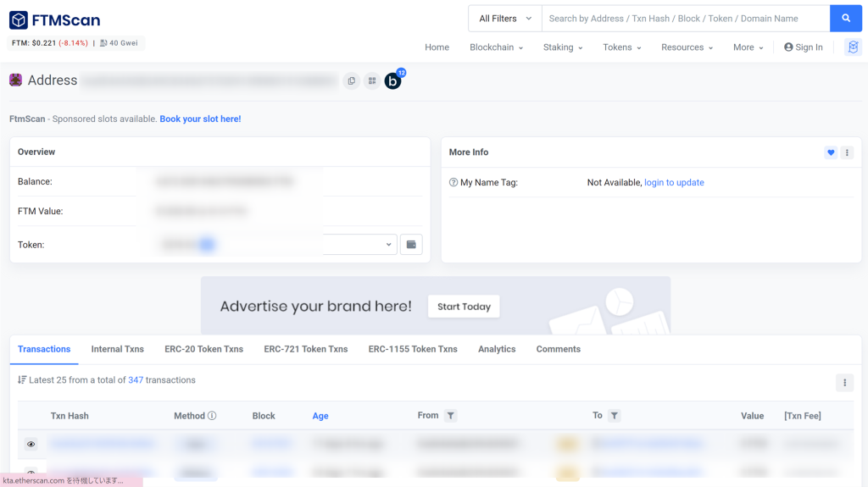The image size is (868, 487).
Task: Open the token holdings wallet icon
Action: [411, 245]
